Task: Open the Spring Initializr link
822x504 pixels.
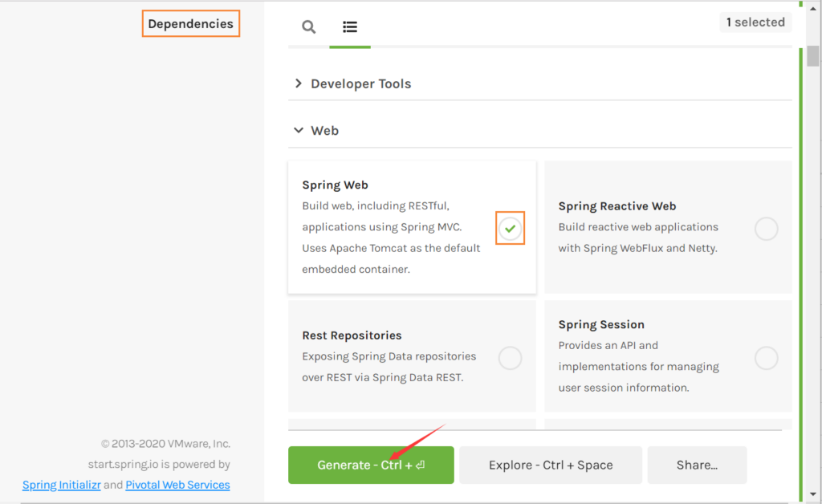Action: (61, 485)
